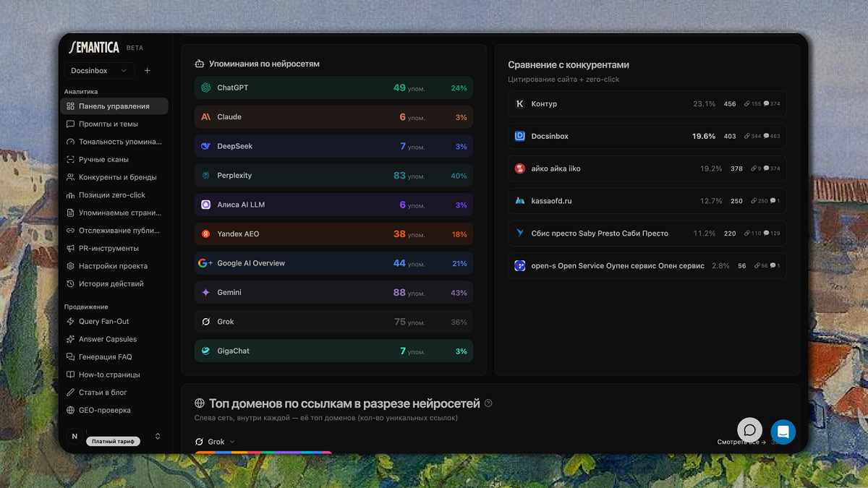Click the Упоминаемые страницы page icon
The height and width of the screenshot is (488, 868).
[x=70, y=213]
